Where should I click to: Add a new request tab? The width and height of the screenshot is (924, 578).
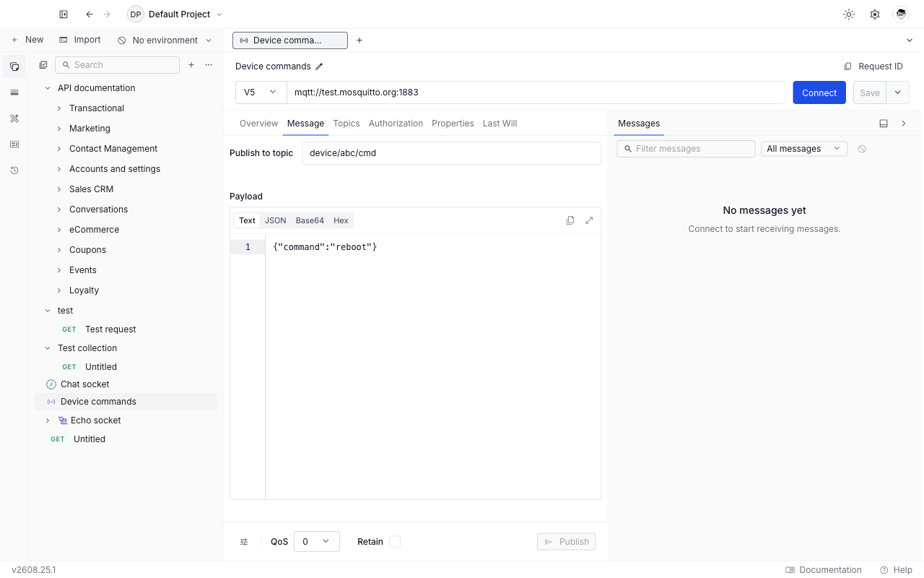tap(359, 40)
